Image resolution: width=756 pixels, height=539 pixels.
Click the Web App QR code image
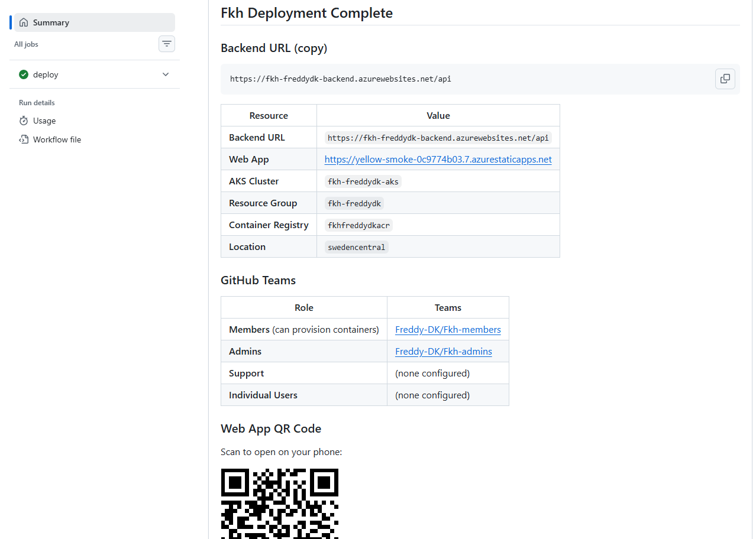[x=280, y=504]
